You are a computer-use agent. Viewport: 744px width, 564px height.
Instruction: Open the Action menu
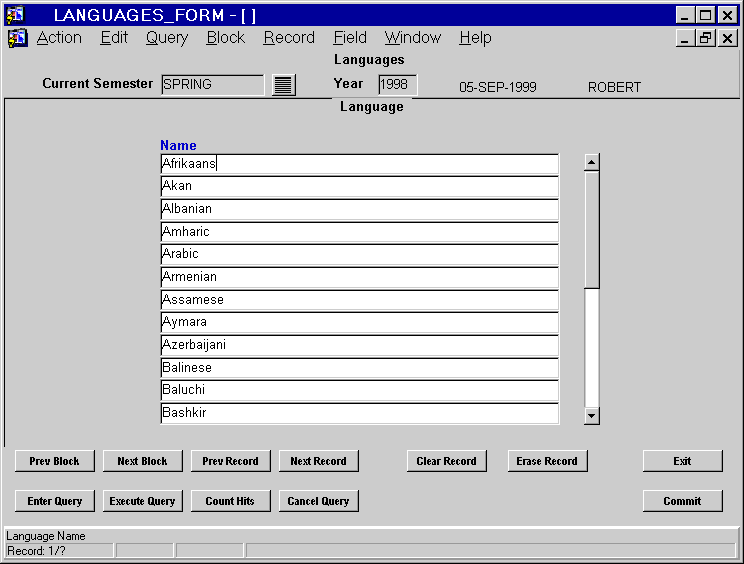(x=59, y=37)
